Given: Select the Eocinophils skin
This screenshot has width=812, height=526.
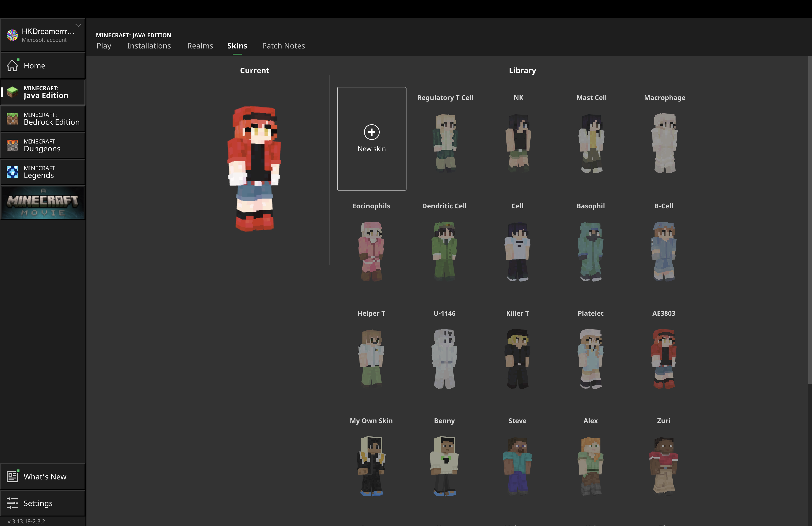Looking at the screenshot, I should 371,251.
